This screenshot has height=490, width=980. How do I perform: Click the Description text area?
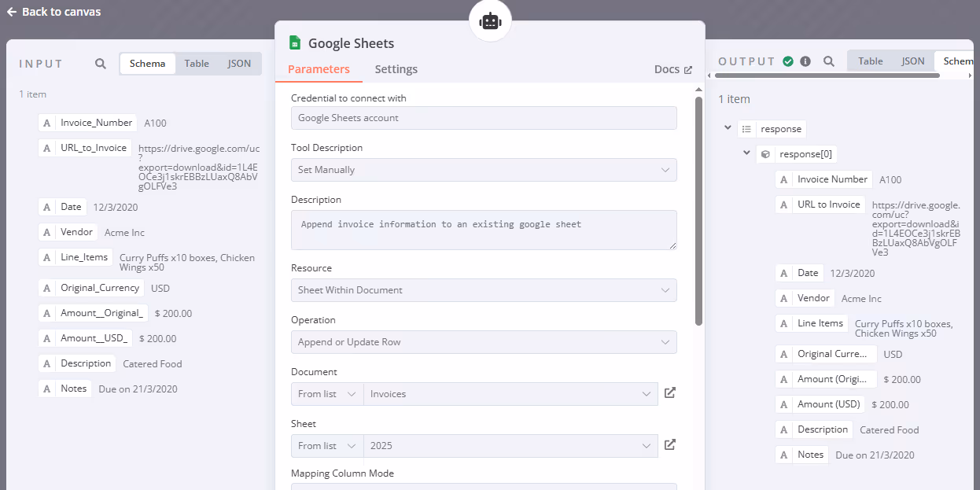(484, 230)
